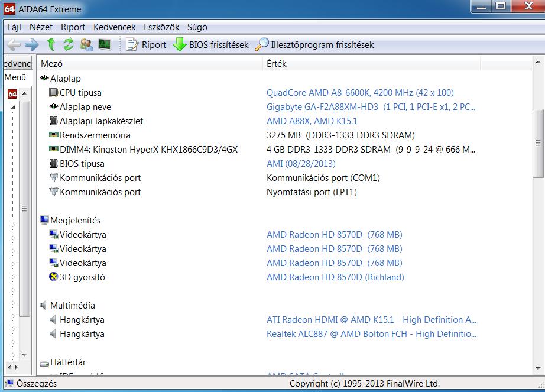The width and height of the screenshot is (545, 392).
Task: Click main list scroll up arrow
Action: (x=538, y=62)
